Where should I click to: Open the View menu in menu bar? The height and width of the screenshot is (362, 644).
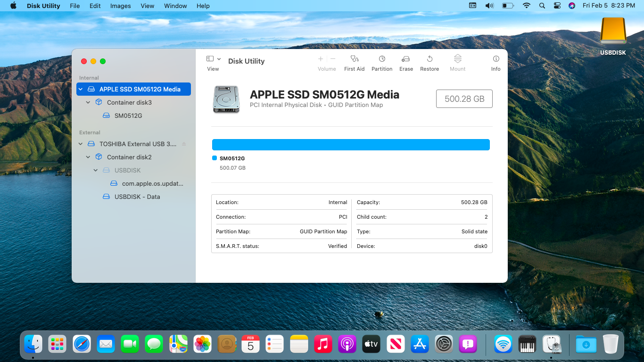click(148, 6)
